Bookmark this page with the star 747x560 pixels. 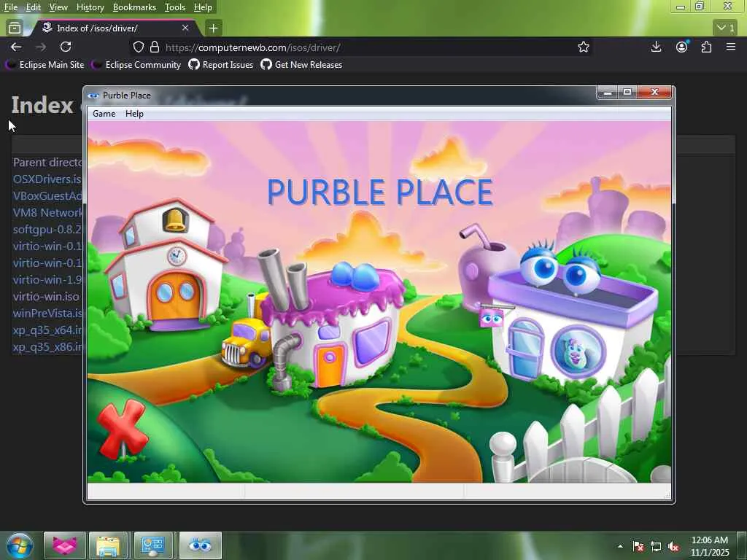(x=583, y=47)
